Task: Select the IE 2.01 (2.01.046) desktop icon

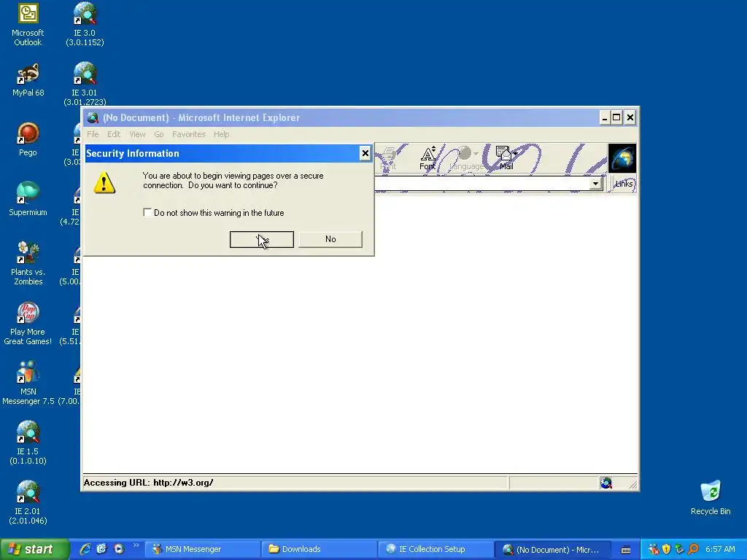Action: 28,503
